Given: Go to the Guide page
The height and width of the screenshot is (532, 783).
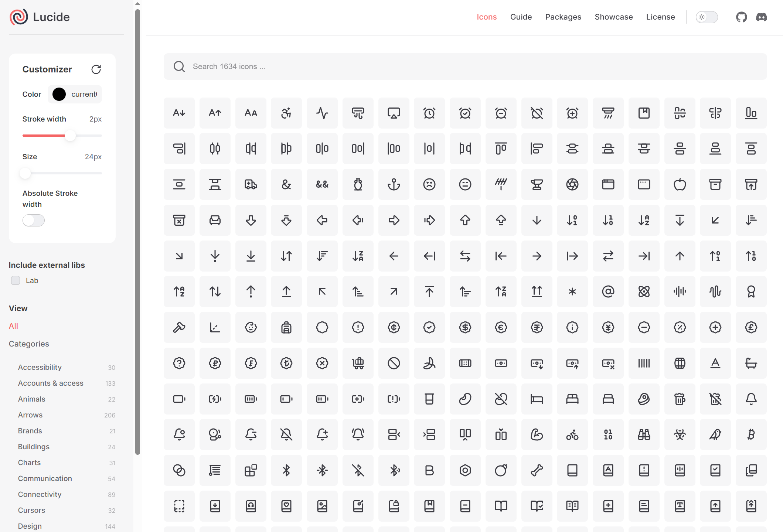Looking at the screenshot, I should point(521,17).
